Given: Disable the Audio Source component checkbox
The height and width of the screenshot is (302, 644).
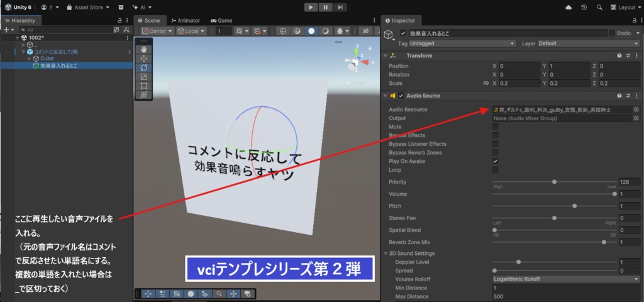Looking at the screenshot, I should [x=401, y=96].
